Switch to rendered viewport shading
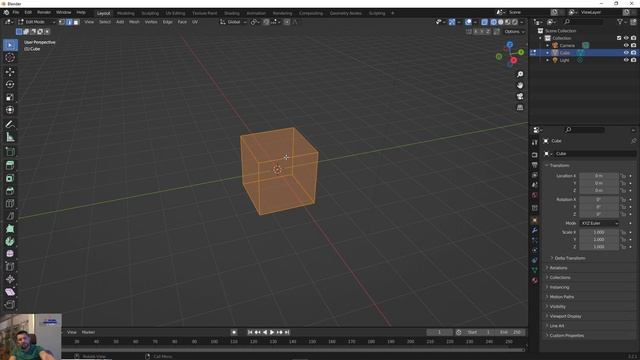The image size is (640, 360). click(515, 22)
